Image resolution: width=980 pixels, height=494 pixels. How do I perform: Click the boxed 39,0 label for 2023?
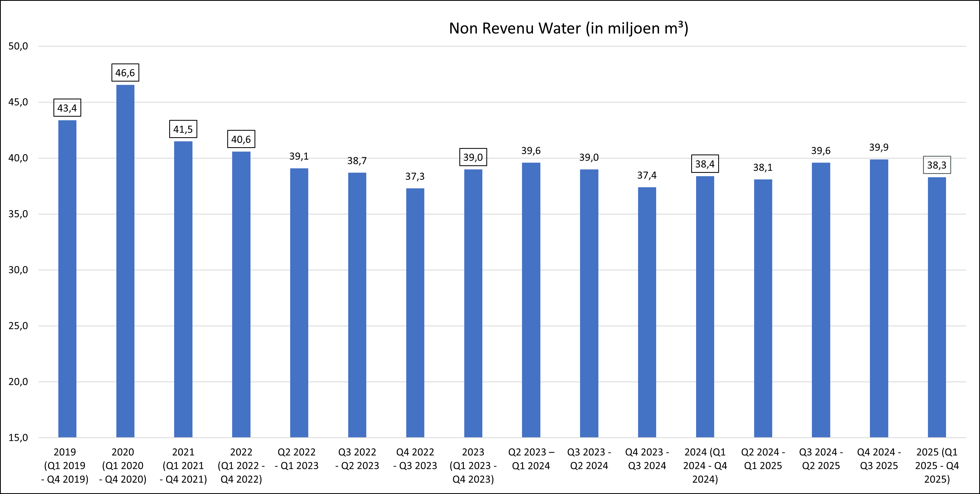pos(473,157)
